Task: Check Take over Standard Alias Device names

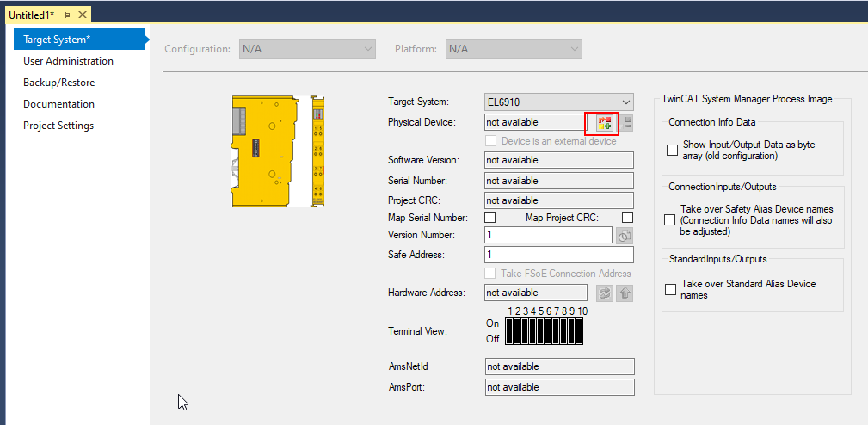Action: tap(671, 289)
